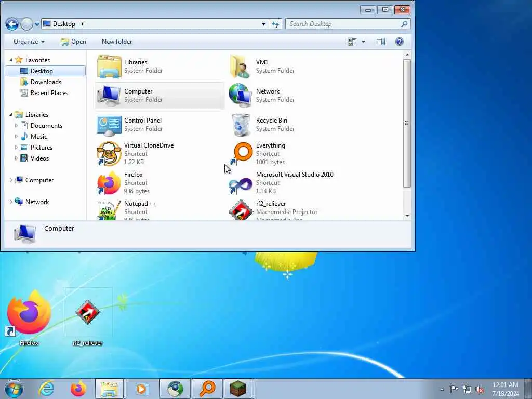The height and width of the screenshot is (399, 532).
Task: Select the Notepad++ shortcut icon
Action: (109, 210)
